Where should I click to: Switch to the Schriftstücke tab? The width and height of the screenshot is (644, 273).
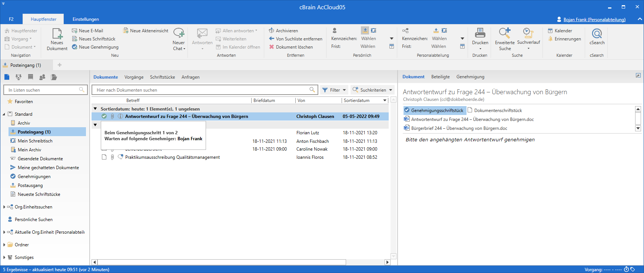click(162, 77)
